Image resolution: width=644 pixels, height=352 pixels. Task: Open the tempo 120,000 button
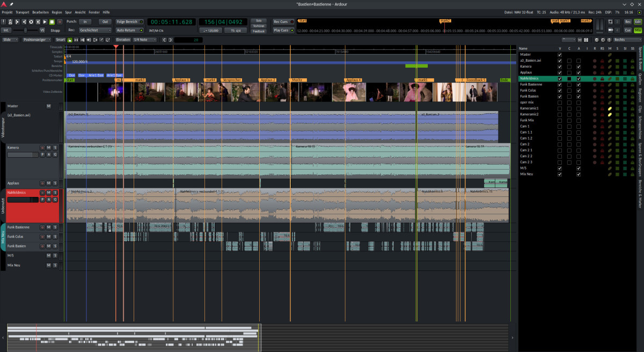coord(211,31)
